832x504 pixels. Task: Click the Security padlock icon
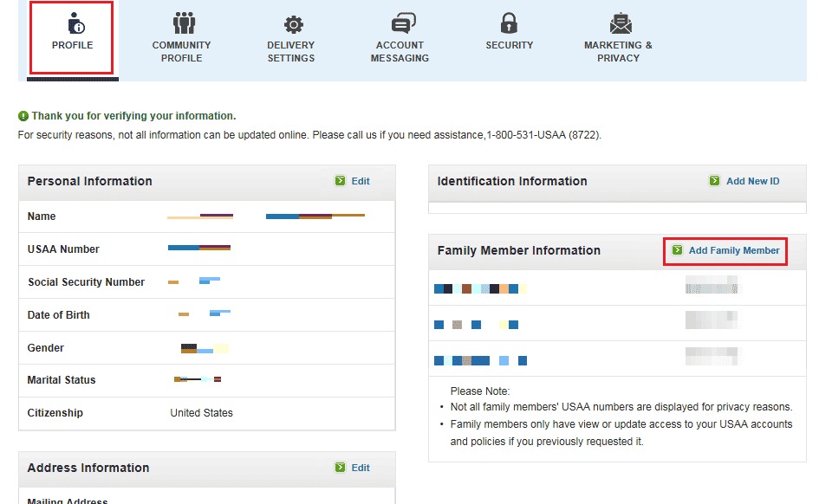click(510, 23)
